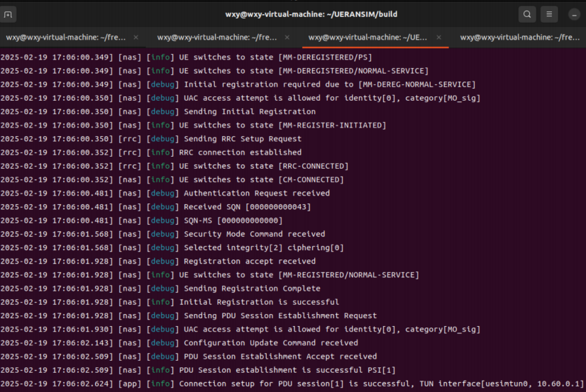
Task: Open the hamburger main menu
Action: (x=549, y=14)
